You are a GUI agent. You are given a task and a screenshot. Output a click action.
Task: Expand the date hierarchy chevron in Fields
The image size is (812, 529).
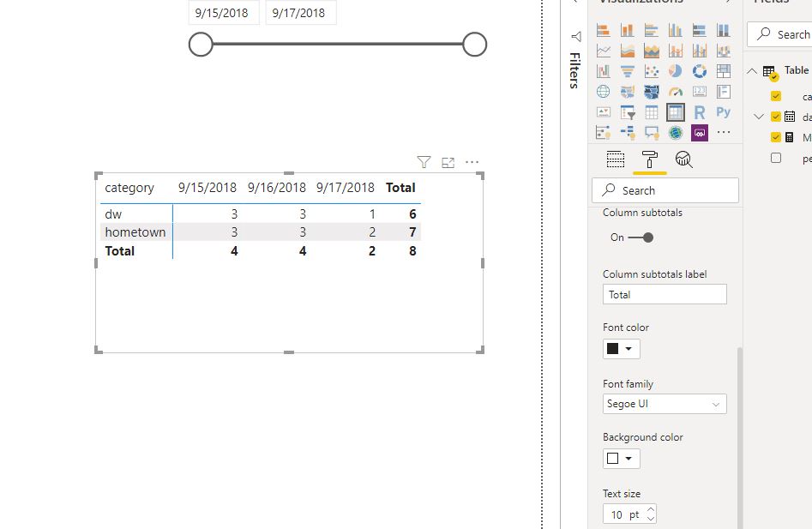pyautogui.click(x=759, y=117)
